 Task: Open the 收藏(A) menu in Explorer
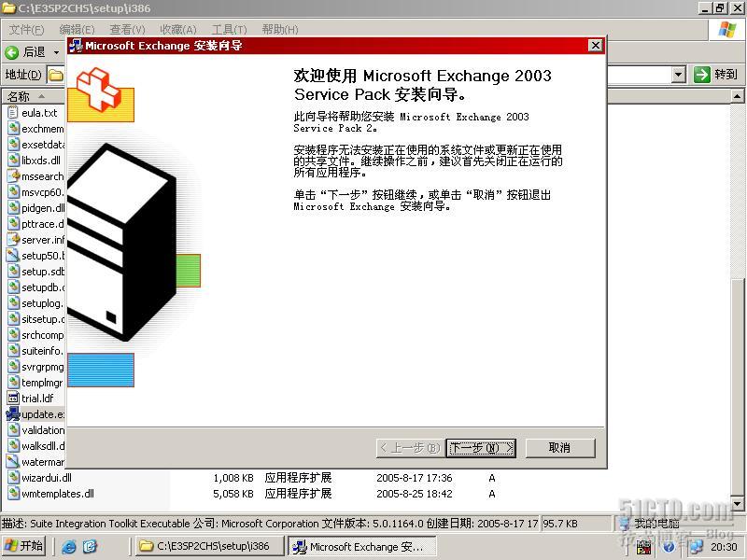[x=178, y=30]
